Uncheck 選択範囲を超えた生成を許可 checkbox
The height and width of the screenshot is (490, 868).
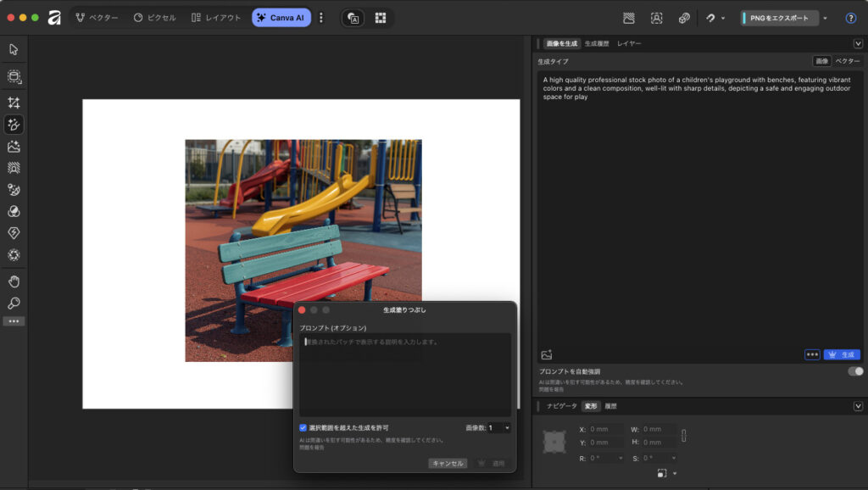[303, 428]
